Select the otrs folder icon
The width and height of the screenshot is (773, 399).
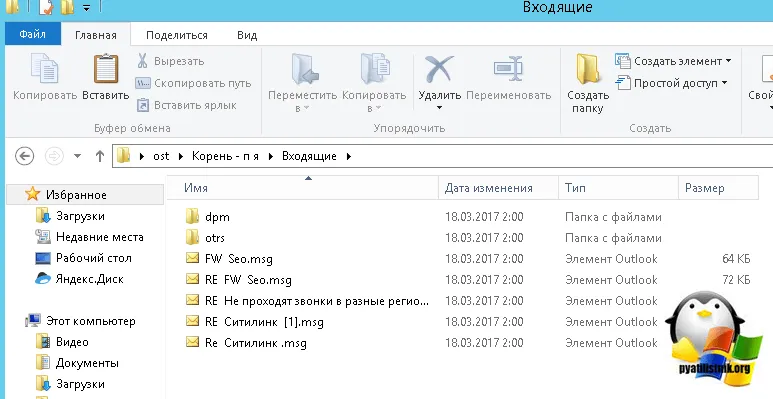(192, 237)
